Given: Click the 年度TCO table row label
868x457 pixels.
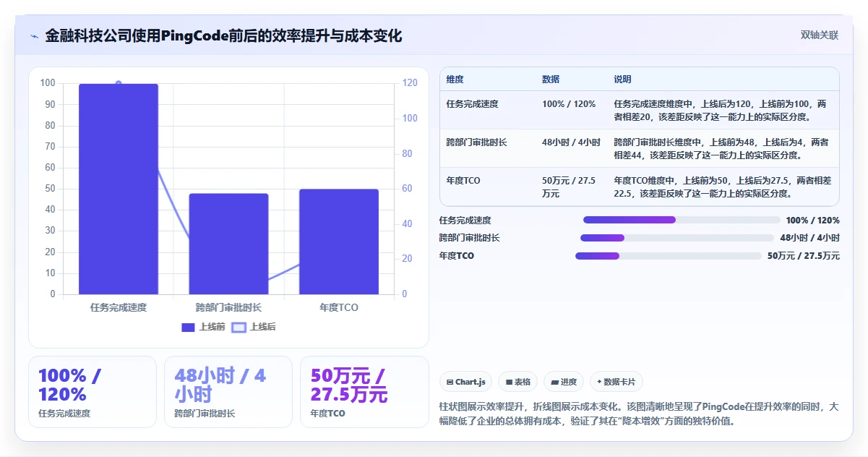Looking at the screenshot, I should tap(463, 181).
